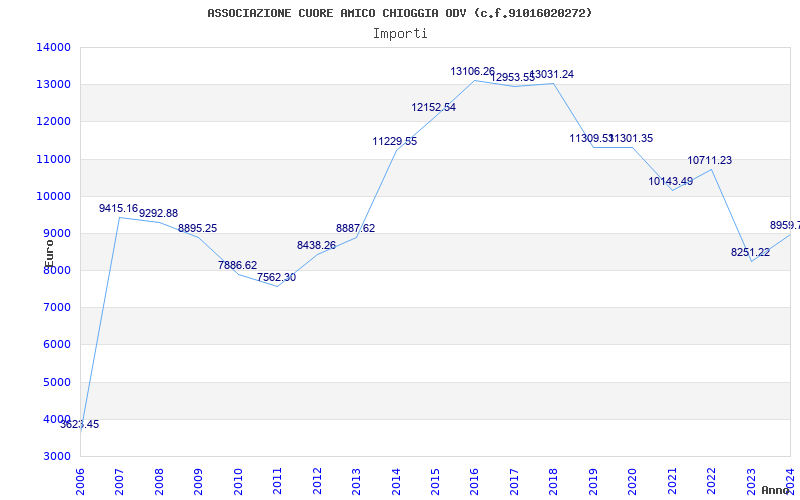Click the 'Euro' y-axis label
Screen dimensions: 800x500
(x=49, y=253)
